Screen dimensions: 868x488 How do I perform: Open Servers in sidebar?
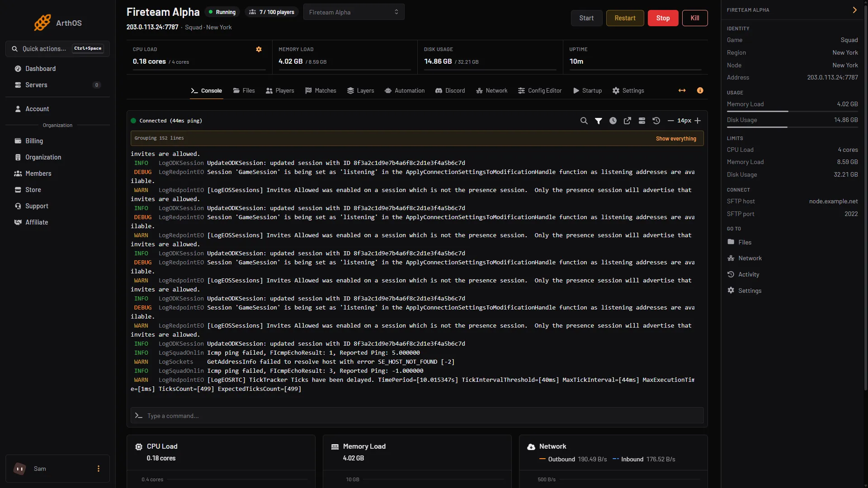coord(57,85)
